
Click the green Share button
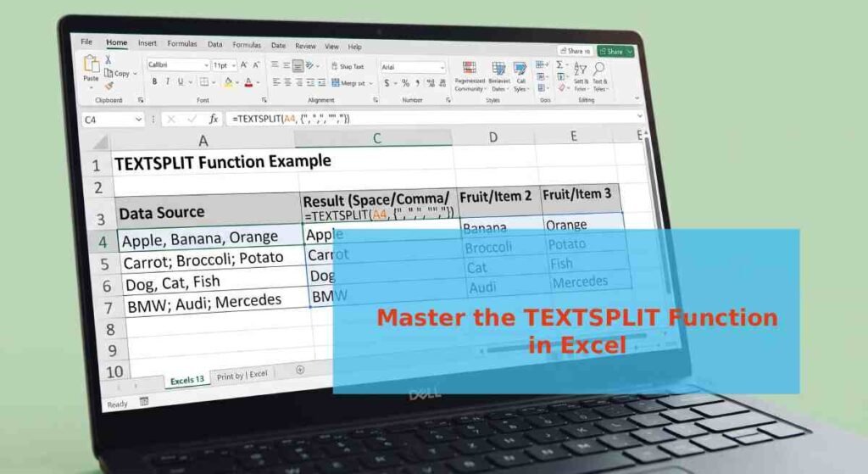click(615, 52)
